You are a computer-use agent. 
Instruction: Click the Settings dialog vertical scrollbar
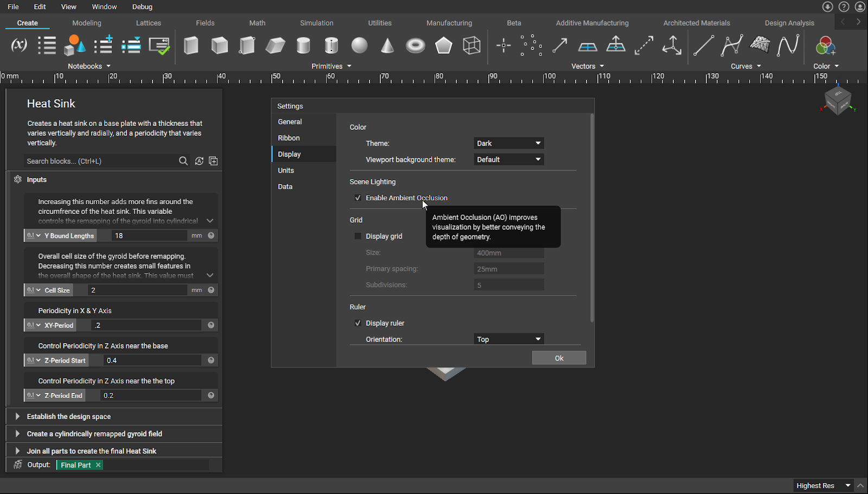point(591,217)
